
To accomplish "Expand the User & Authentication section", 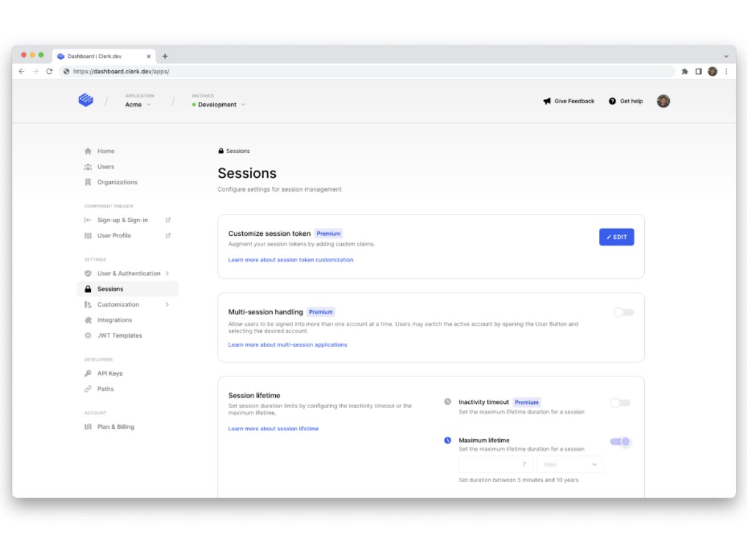I will click(x=127, y=273).
